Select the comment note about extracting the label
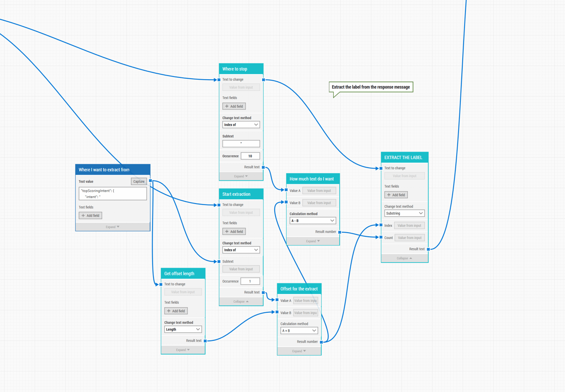Image resolution: width=565 pixels, height=392 pixels. click(x=371, y=87)
